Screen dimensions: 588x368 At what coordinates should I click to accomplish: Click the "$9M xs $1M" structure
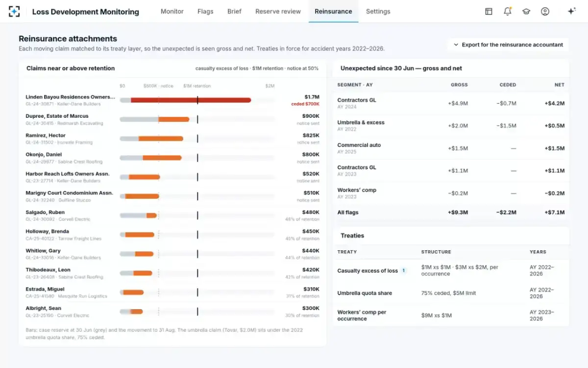tap(436, 315)
